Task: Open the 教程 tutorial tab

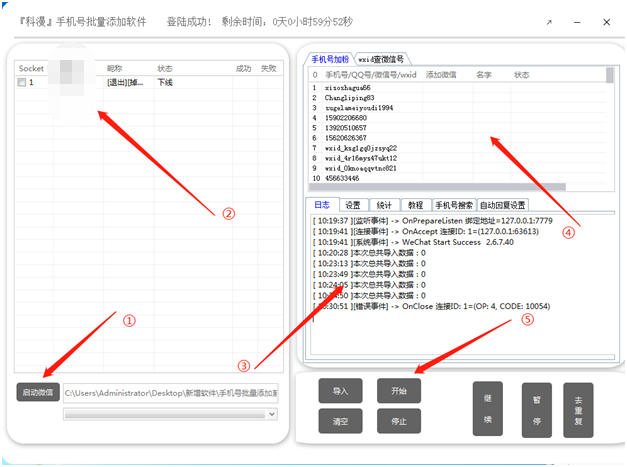Action: coord(415,205)
